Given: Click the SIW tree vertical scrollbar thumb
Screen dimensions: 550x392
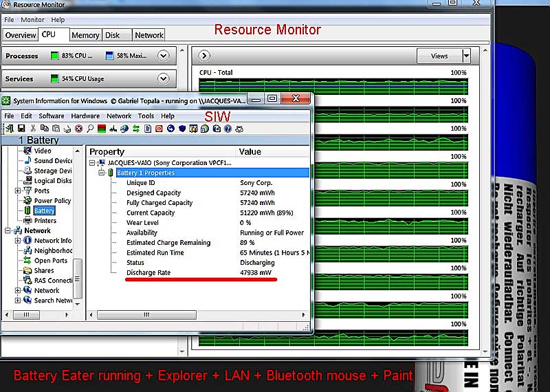Looking at the screenshot, I should coord(78,279).
